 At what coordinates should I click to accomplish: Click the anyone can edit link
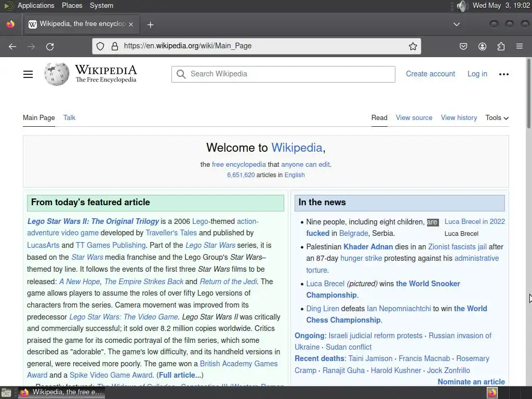(305, 165)
